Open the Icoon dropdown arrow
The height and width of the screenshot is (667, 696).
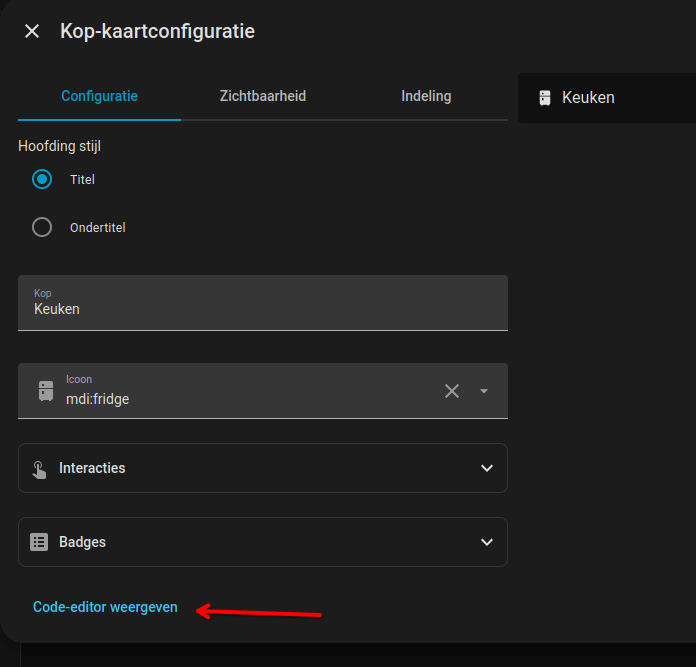coord(484,391)
